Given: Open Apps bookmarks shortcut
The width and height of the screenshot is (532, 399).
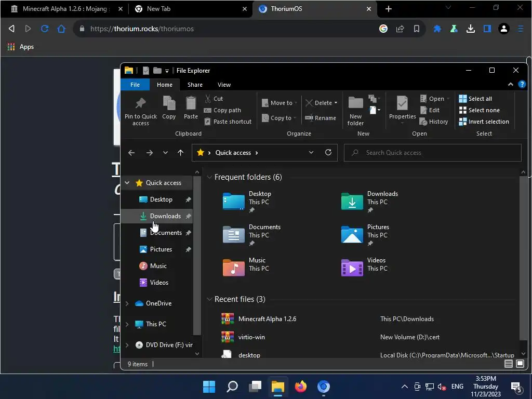Looking at the screenshot, I should point(21,47).
